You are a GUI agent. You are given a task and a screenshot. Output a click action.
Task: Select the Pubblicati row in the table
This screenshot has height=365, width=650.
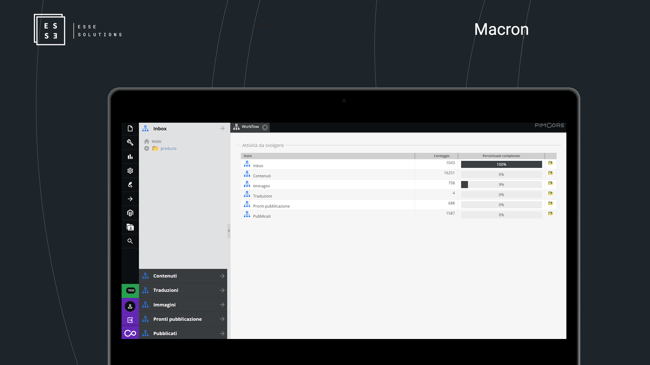(x=399, y=215)
